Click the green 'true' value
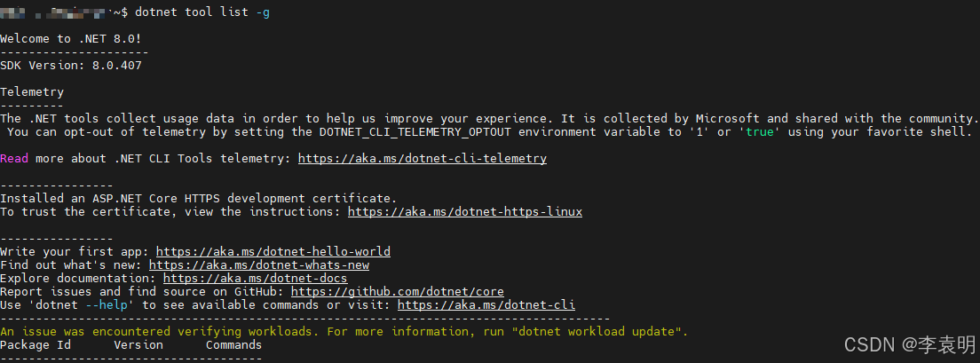This screenshot has width=980, height=363. 762,132
